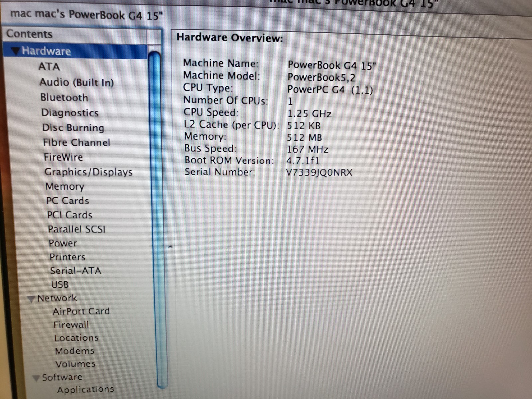This screenshot has width=532, height=399.
Task: Select Fibre Channel entry
Action: [76, 143]
